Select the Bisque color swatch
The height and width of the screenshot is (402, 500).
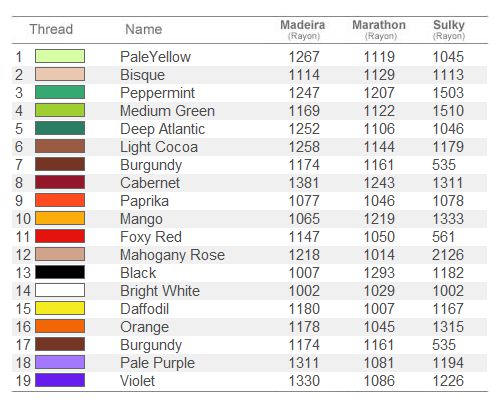(60, 74)
